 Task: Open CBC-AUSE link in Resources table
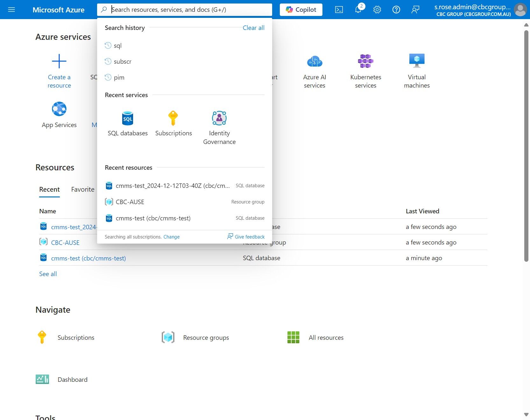[65, 243]
